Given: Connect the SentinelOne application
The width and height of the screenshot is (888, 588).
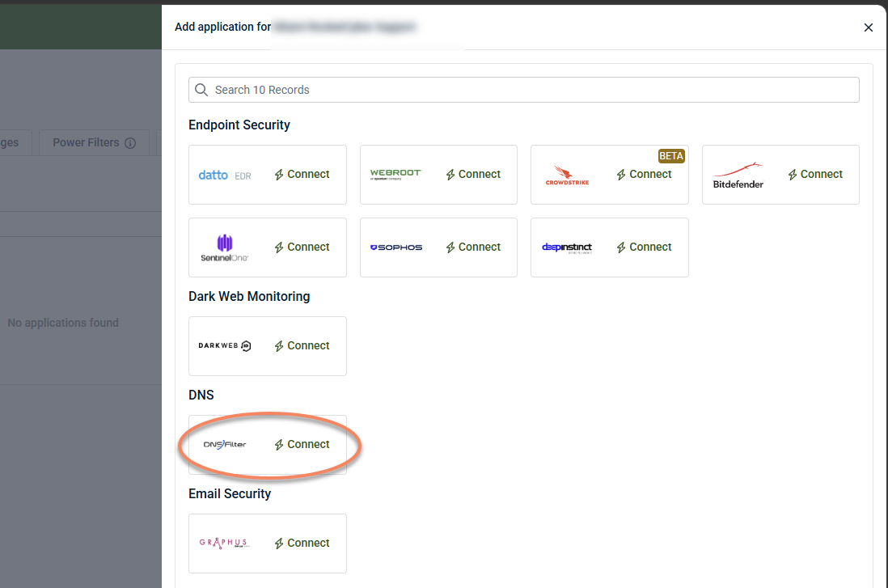Looking at the screenshot, I should point(302,247).
